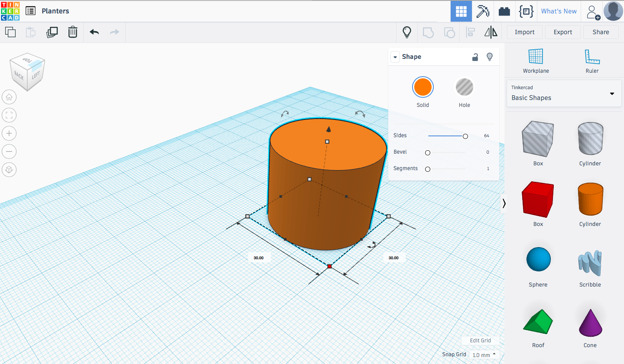Screen dimensions: 624x364
Task: Click the Sides value 64
Action: [x=487, y=136]
